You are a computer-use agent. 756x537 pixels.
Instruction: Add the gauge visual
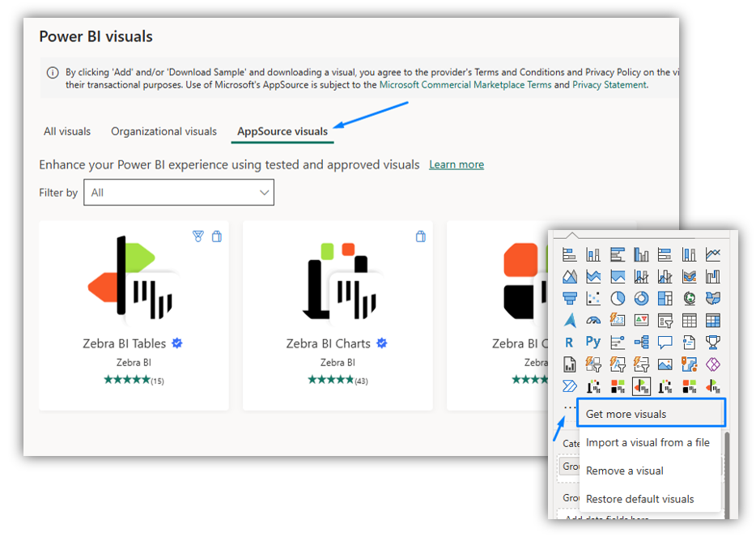coord(593,321)
